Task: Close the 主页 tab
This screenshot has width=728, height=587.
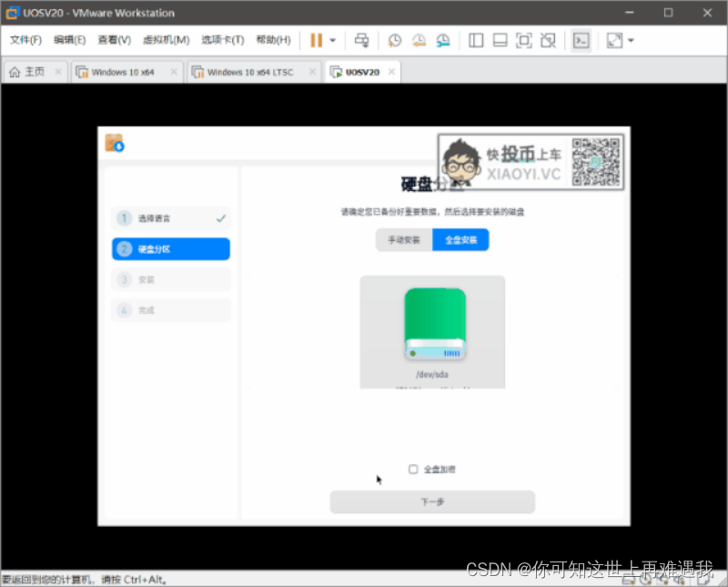Action: [58, 72]
